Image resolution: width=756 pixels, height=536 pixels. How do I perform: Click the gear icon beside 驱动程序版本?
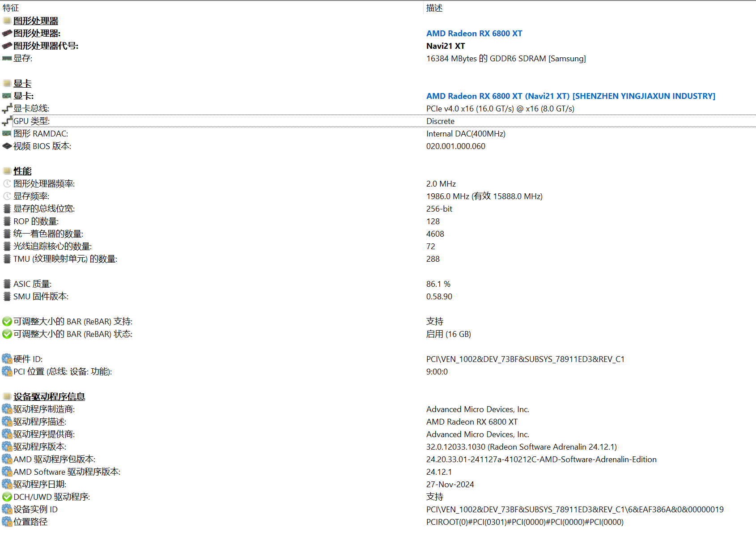tap(7, 447)
